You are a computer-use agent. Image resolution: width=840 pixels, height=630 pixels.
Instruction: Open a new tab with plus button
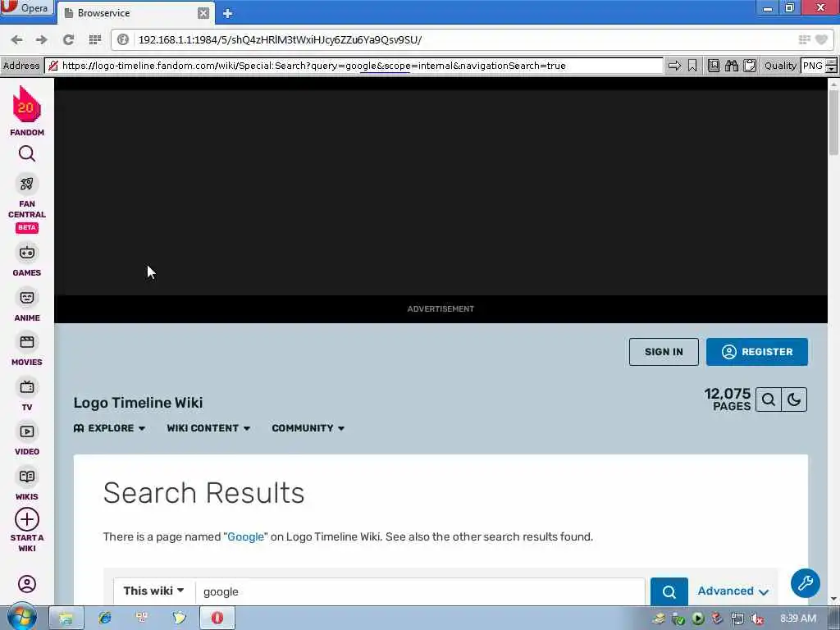tap(227, 13)
